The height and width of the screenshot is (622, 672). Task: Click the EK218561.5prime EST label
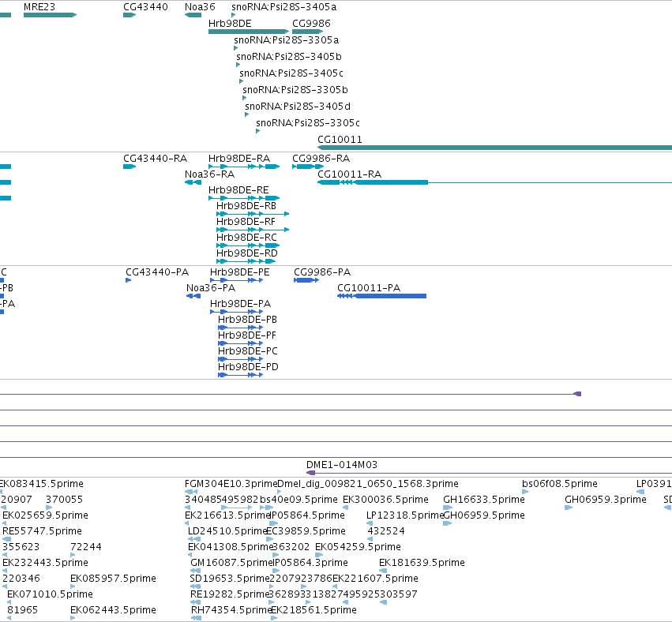coord(313,610)
